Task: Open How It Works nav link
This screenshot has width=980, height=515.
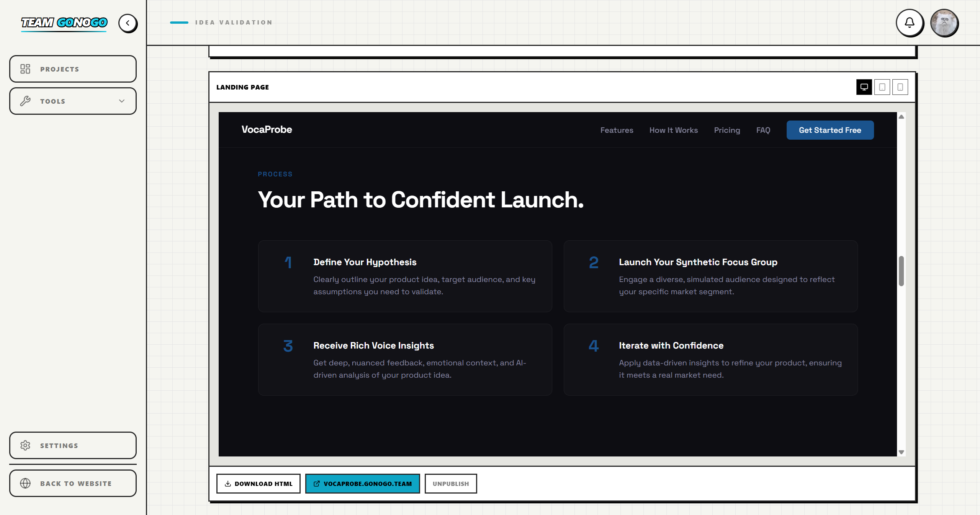Action: pos(673,130)
